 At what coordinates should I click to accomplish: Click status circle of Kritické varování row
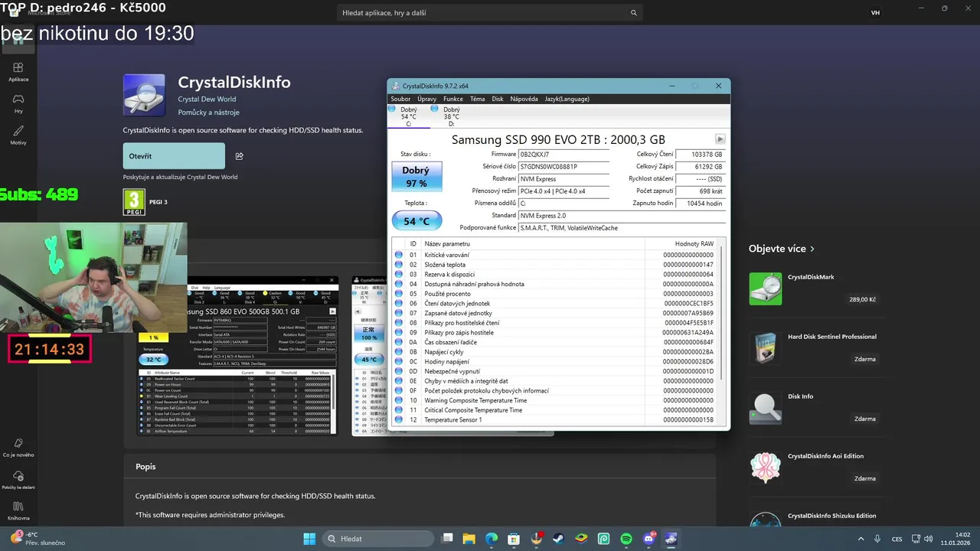(398, 255)
